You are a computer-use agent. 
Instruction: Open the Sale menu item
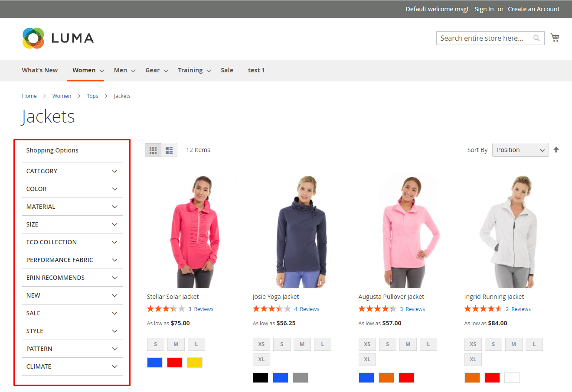pyautogui.click(x=227, y=70)
